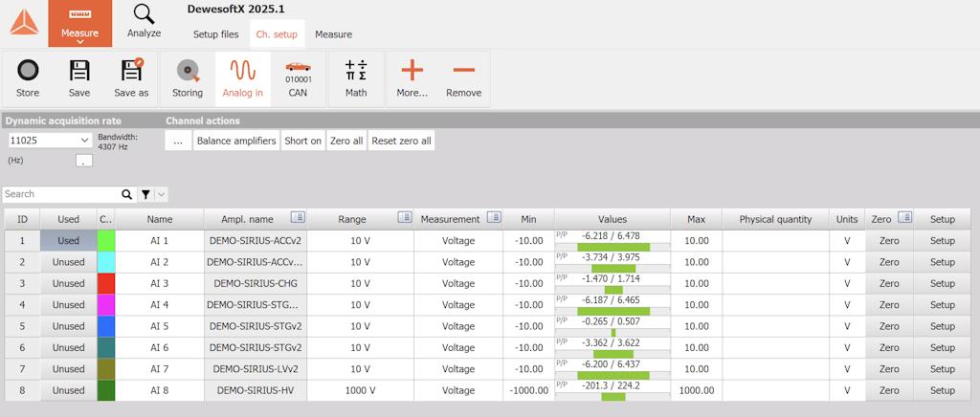Screen dimensions: 980x417
Task: Expand the filter dropdown arrow
Action: pyautogui.click(x=161, y=195)
